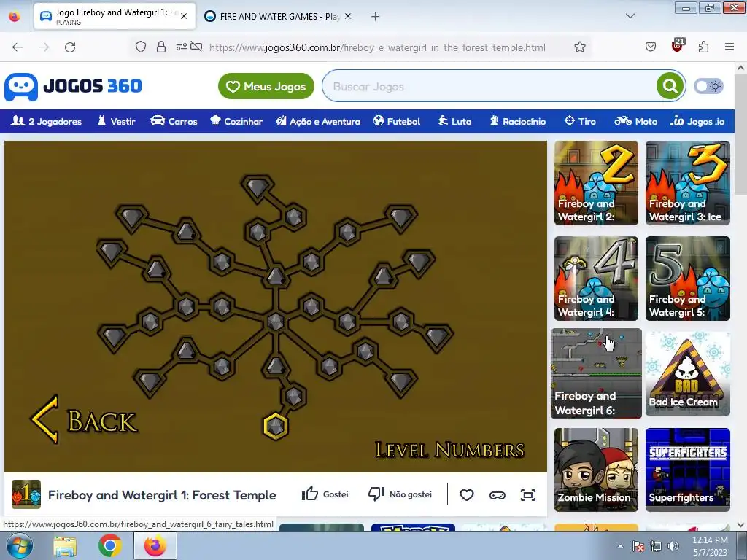Screen dimensions: 747x560
Task: Open the extensions puzzle icon
Action: pyautogui.click(x=704, y=47)
